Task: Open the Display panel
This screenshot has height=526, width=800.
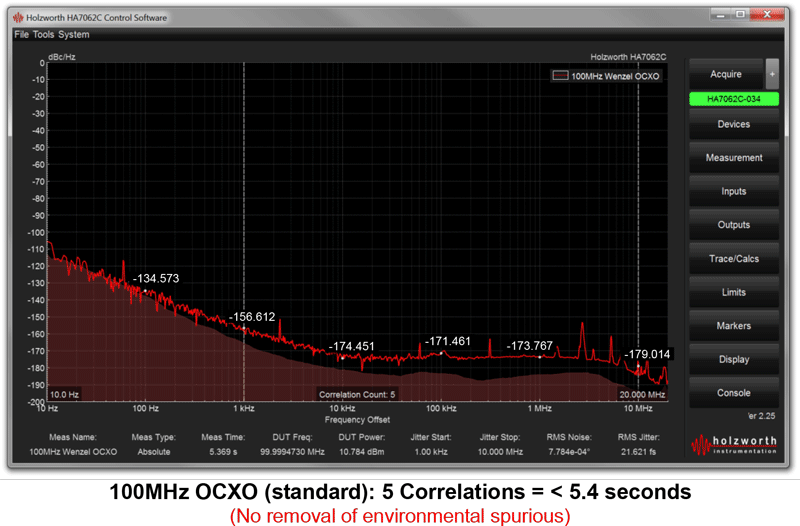Action: coord(734,359)
